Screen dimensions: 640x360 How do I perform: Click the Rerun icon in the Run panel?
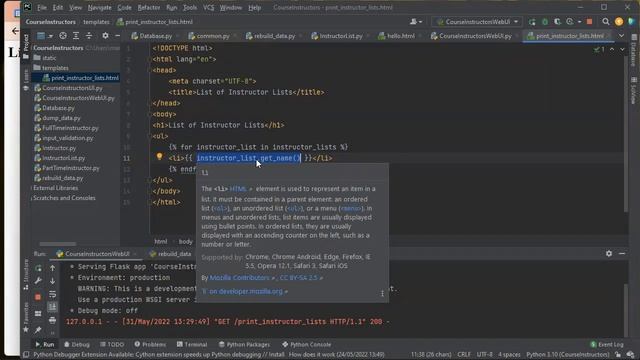(38, 268)
